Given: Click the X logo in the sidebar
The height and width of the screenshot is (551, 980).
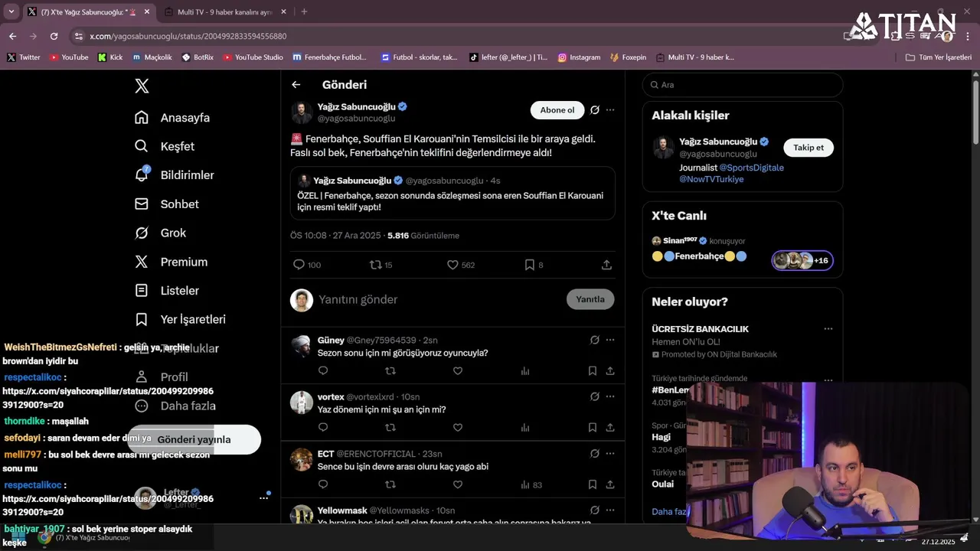Looking at the screenshot, I should point(142,86).
